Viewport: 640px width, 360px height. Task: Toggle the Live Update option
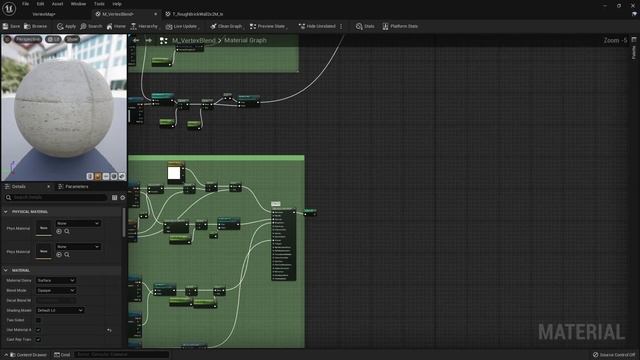click(x=181, y=26)
